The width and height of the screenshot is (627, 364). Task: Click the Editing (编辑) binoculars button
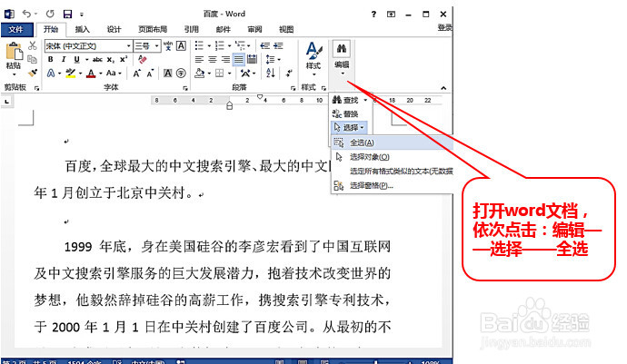click(x=342, y=58)
